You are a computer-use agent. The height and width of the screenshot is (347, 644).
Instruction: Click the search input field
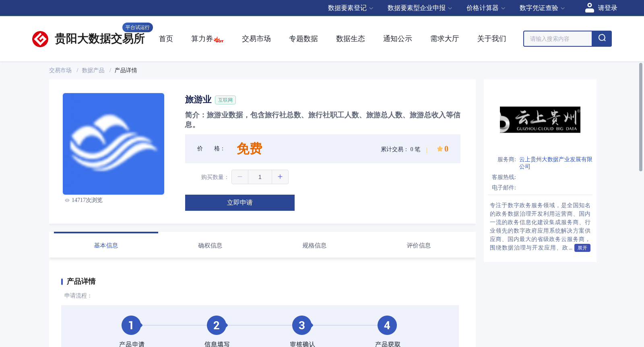pyautogui.click(x=558, y=39)
